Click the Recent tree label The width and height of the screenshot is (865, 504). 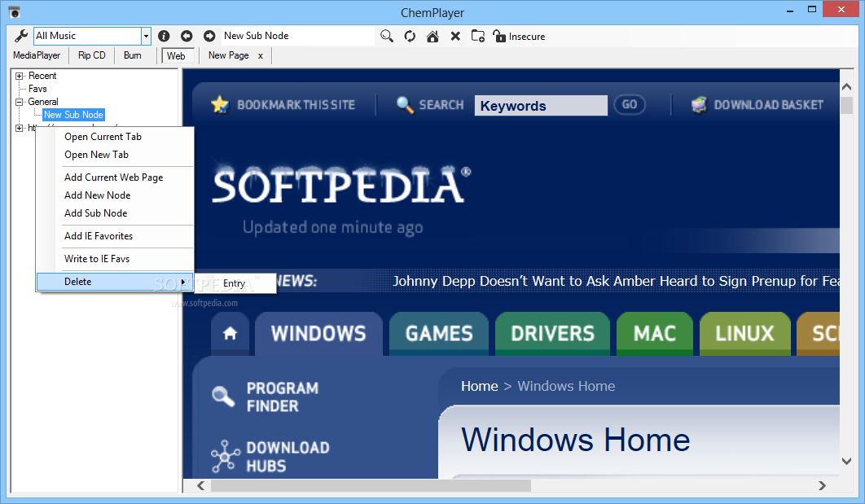pyautogui.click(x=42, y=76)
